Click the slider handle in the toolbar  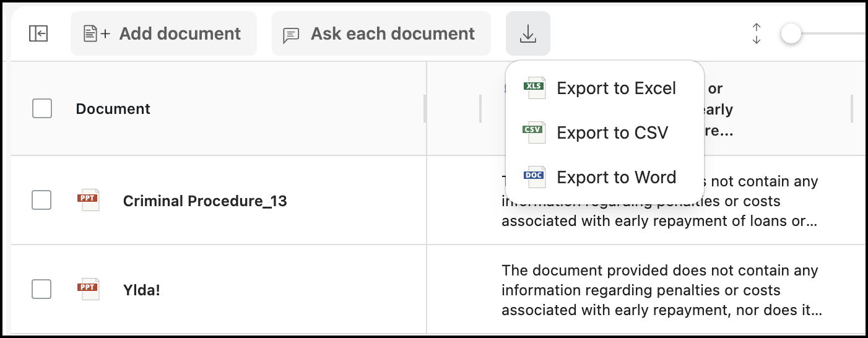pyautogui.click(x=791, y=33)
